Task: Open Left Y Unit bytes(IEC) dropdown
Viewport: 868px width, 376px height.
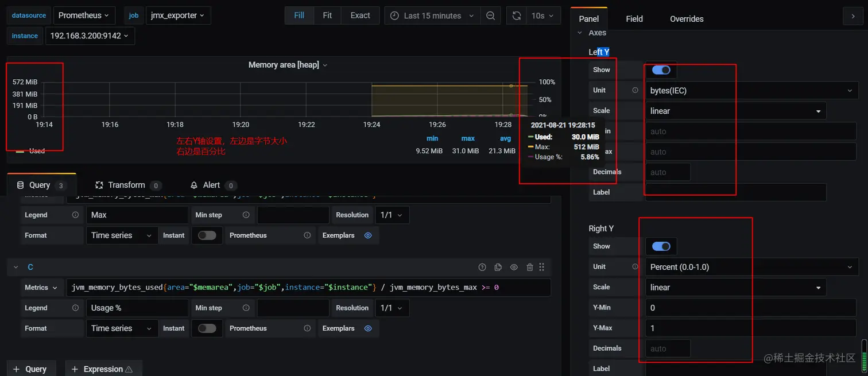Action: (x=751, y=90)
